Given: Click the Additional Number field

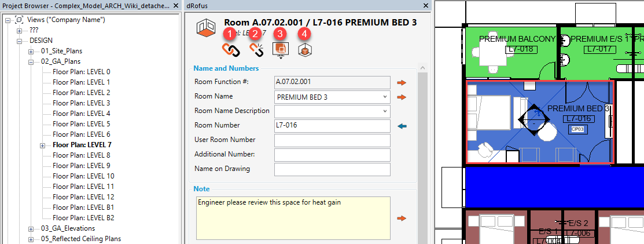Looking at the screenshot, I should tap(332, 155).
